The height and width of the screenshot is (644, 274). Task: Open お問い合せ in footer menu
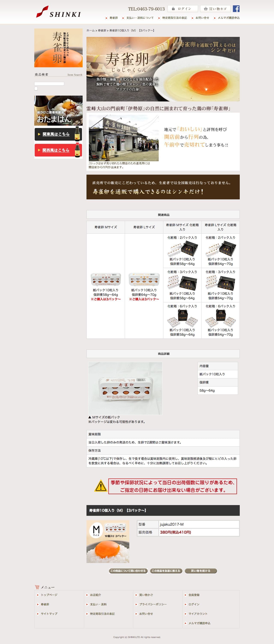[x=146, y=614]
